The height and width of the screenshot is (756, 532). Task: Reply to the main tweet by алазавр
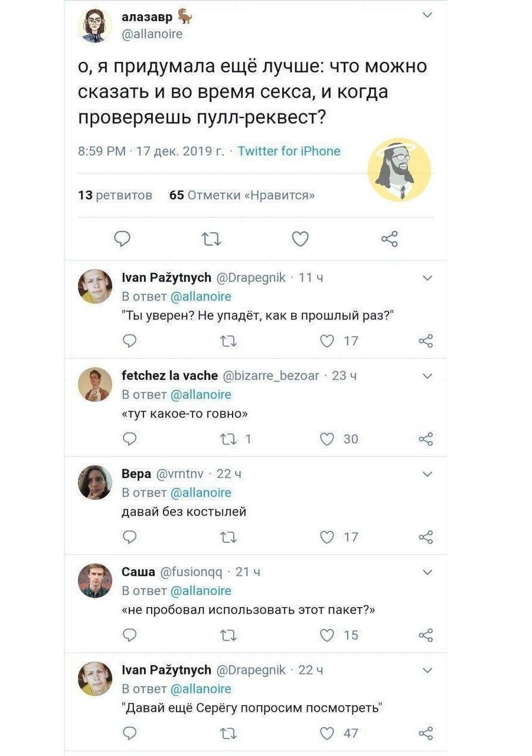click(122, 239)
